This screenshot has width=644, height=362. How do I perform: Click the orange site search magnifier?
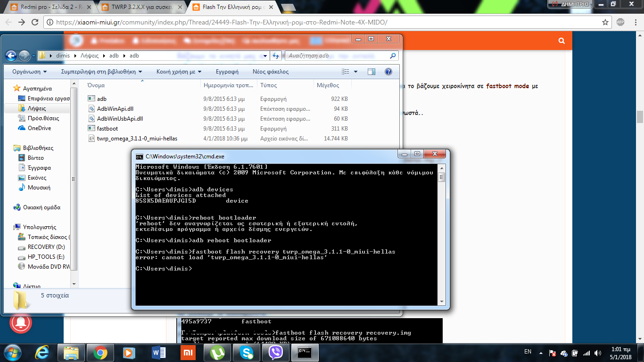click(561, 41)
